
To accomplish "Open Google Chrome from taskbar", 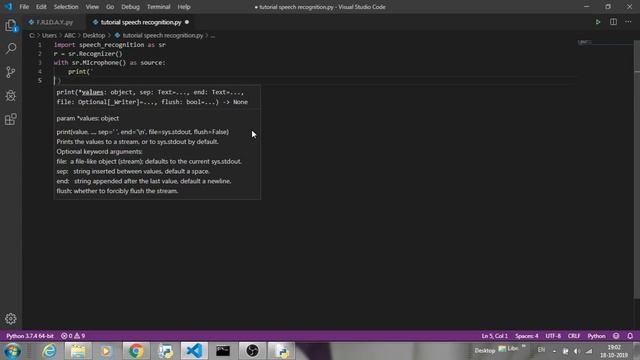I will tap(136, 351).
